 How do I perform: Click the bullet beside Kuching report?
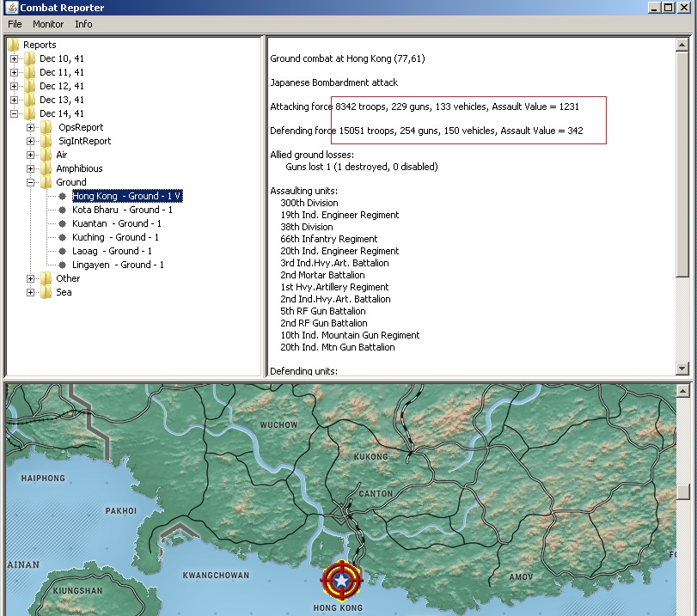click(62, 237)
